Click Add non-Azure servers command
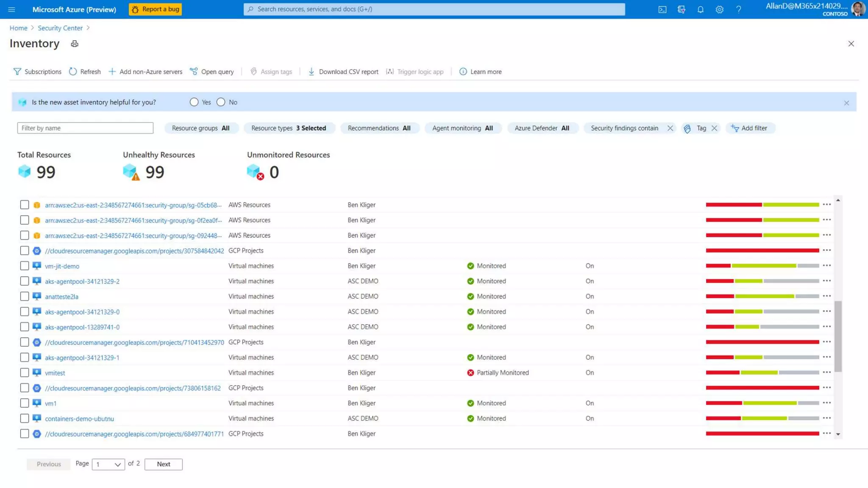Viewport: 868px width, 488px height. [x=145, y=72]
